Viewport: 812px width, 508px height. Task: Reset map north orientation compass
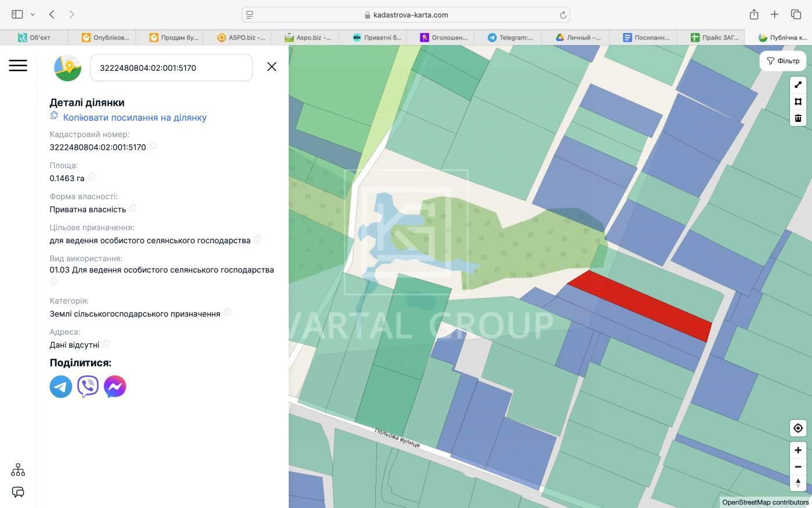tap(798, 482)
